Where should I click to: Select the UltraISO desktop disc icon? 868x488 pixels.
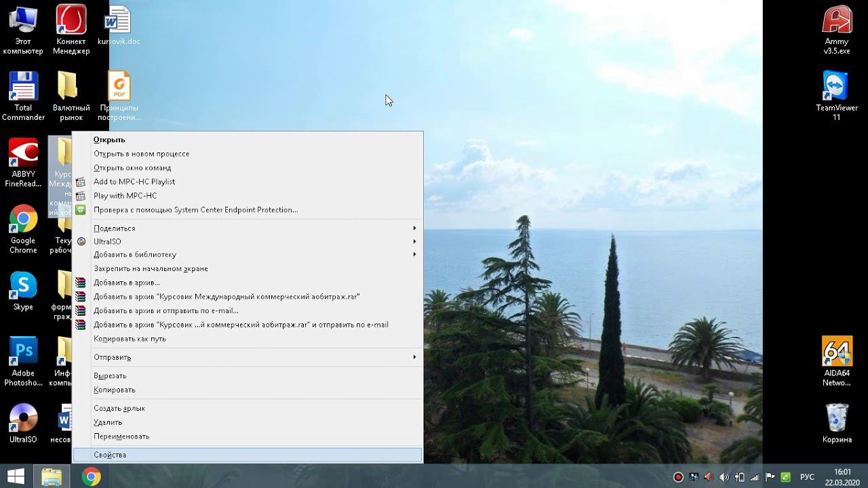[23, 424]
